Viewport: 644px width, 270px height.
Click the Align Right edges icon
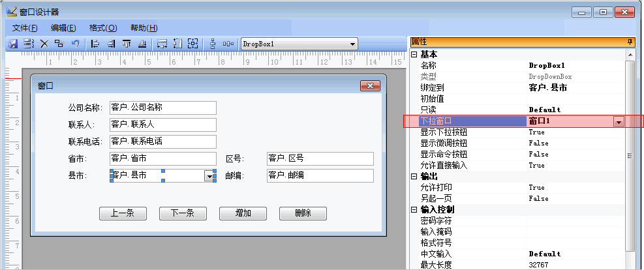pos(111,44)
